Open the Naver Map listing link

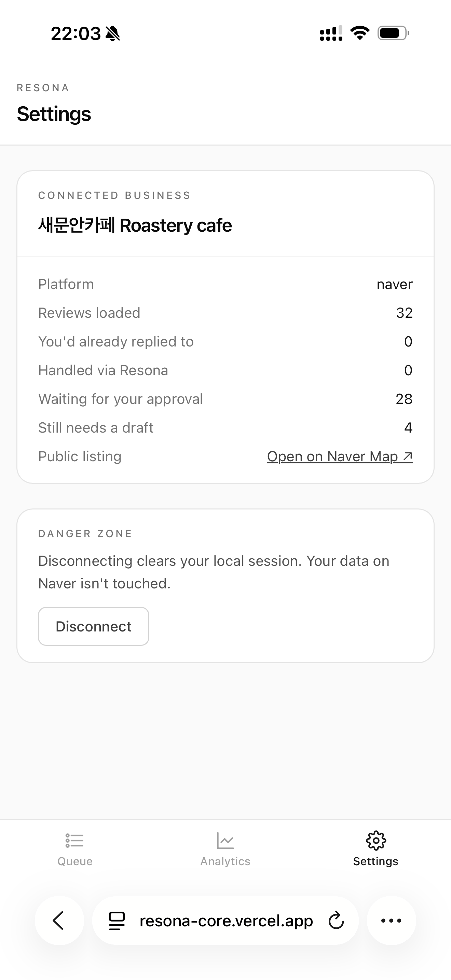[340, 456]
